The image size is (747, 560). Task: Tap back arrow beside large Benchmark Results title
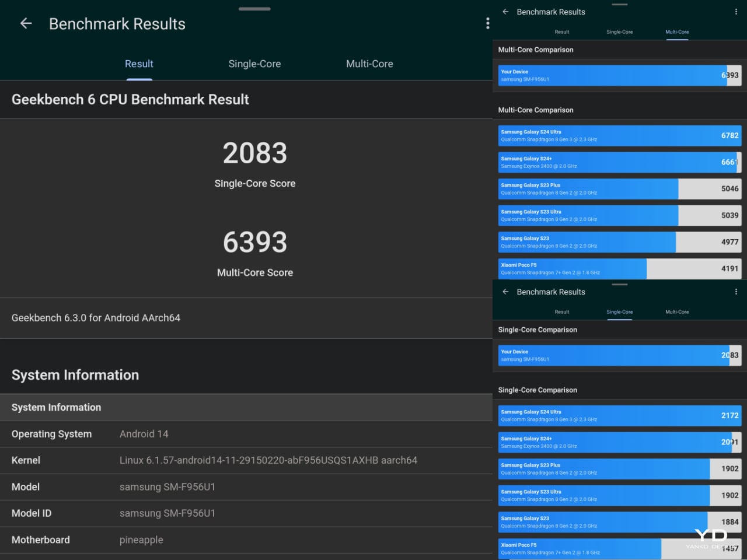click(26, 23)
